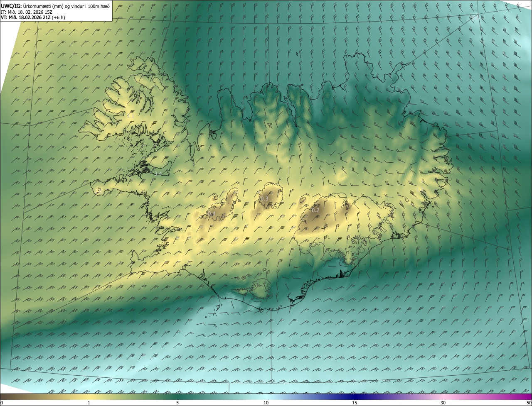Viewport: 532px width, 406px height.
Task: Click the "3.4" contour value on the map
Action: pos(158,174)
